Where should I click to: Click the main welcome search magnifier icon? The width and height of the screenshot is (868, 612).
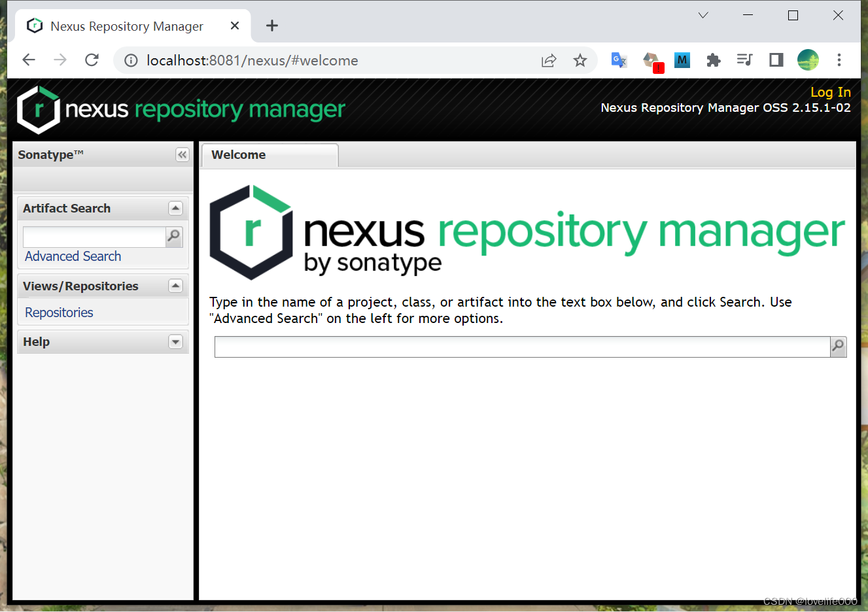838,347
